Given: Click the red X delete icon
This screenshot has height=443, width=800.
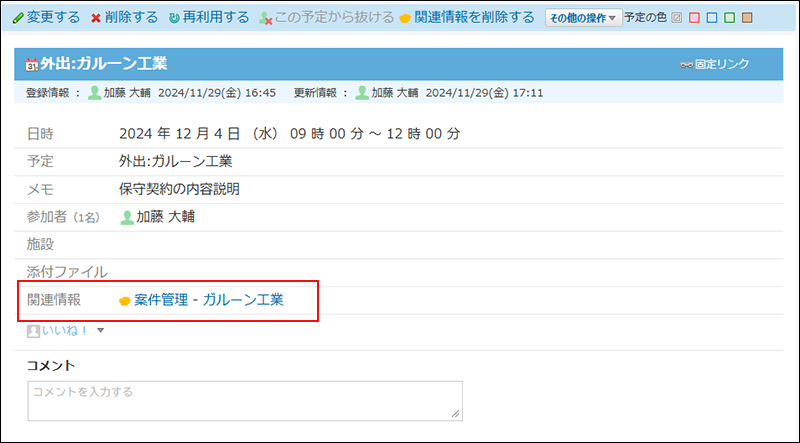Looking at the screenshot, I should (96, 19).
